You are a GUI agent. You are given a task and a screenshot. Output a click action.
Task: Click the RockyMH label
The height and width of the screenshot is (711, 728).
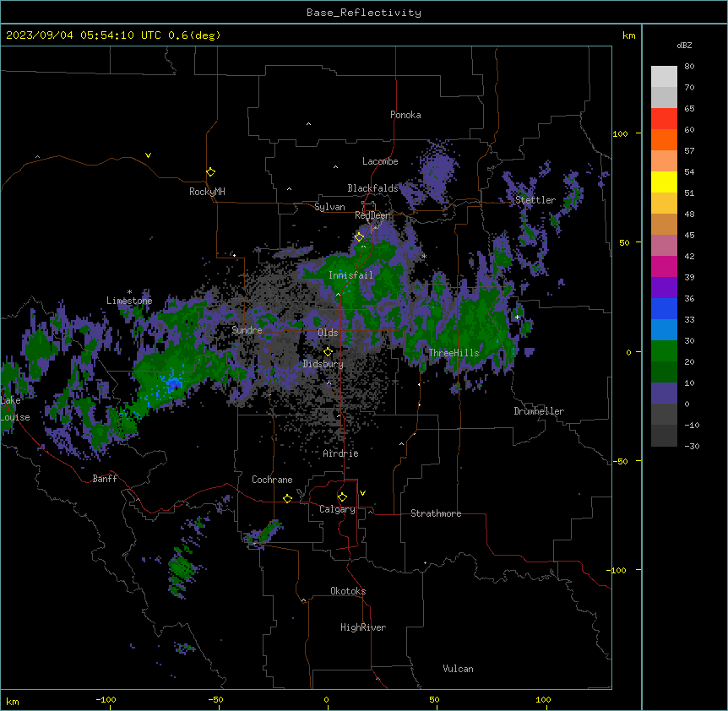click(x=207, y=192)
